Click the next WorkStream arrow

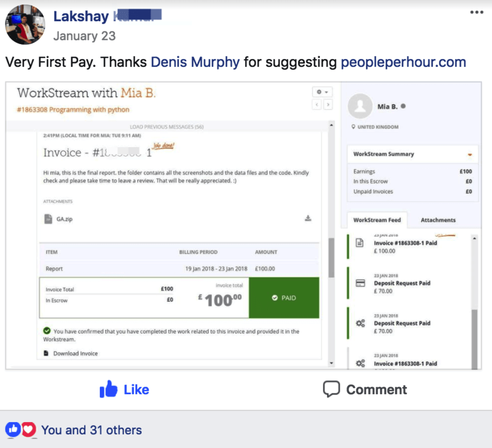328,104
